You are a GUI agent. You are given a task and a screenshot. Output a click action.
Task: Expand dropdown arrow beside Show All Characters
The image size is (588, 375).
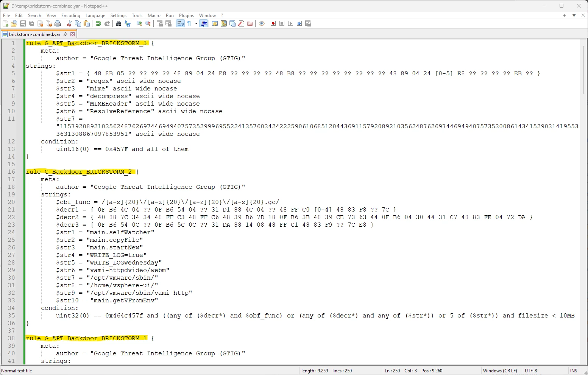(x=196, y=23)
